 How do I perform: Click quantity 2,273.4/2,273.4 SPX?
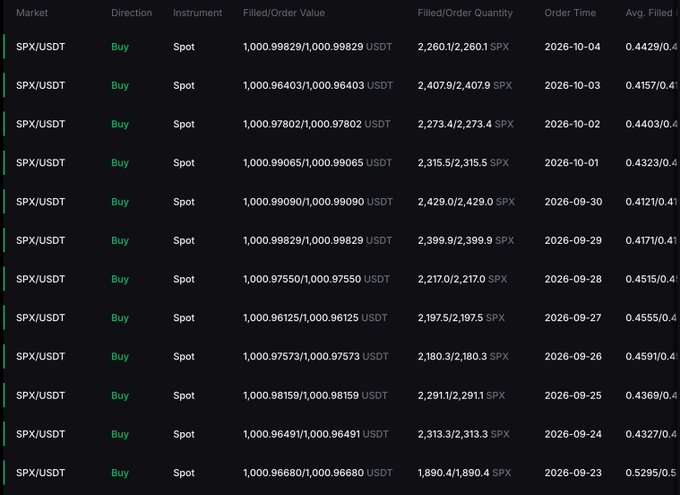(465, 124)
